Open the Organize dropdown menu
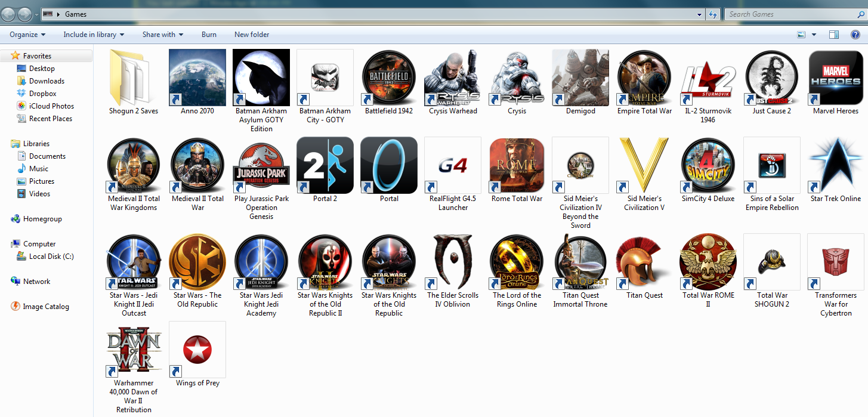 click(27, 35)
